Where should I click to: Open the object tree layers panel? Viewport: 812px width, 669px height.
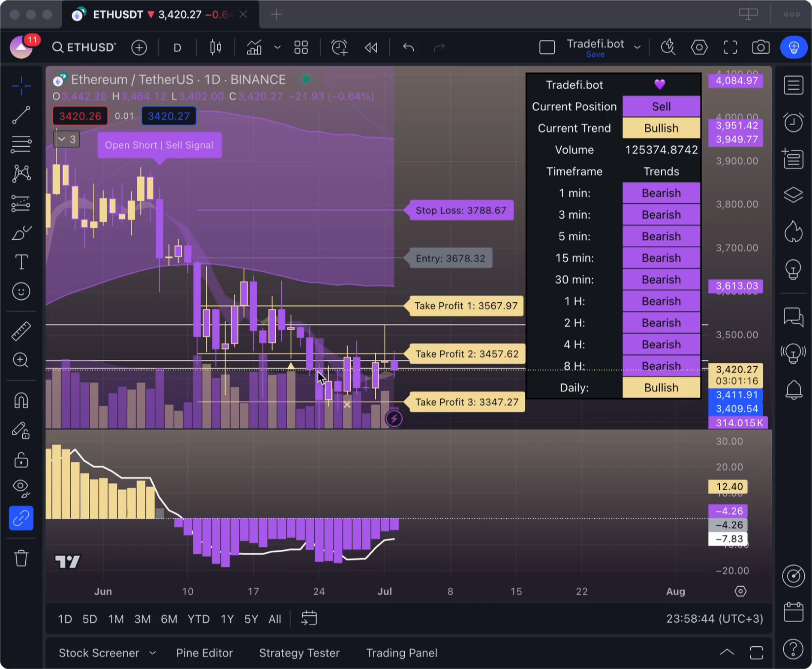coord(793,195)
